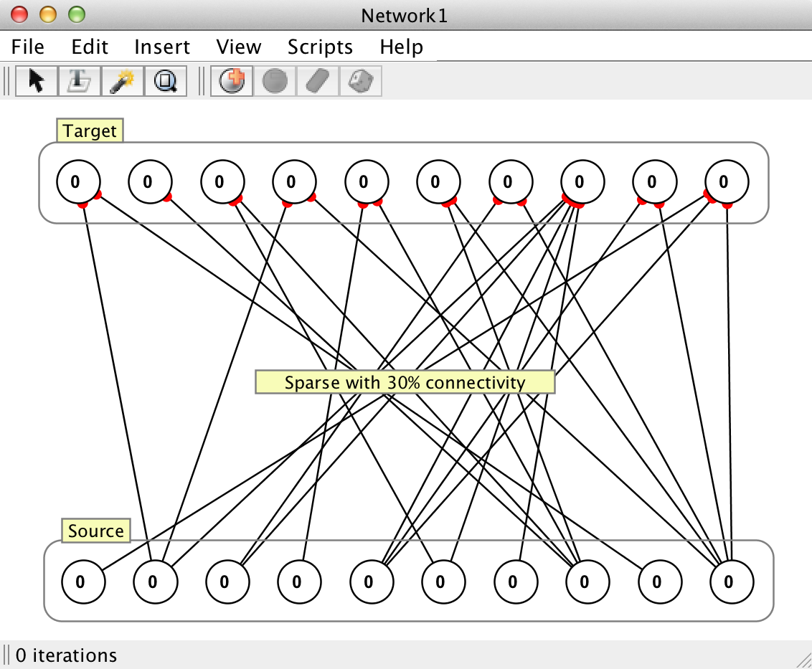This screenshot has height=669, width=812.
Task: Click the Sparse with 30% connectivity label
Action: click(405, 382)
